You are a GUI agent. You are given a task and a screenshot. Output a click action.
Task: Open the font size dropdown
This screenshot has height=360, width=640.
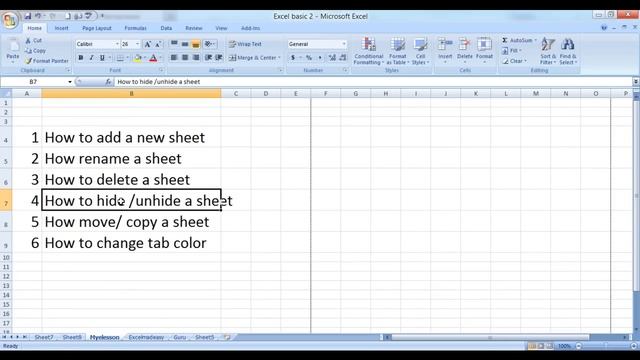138,44
